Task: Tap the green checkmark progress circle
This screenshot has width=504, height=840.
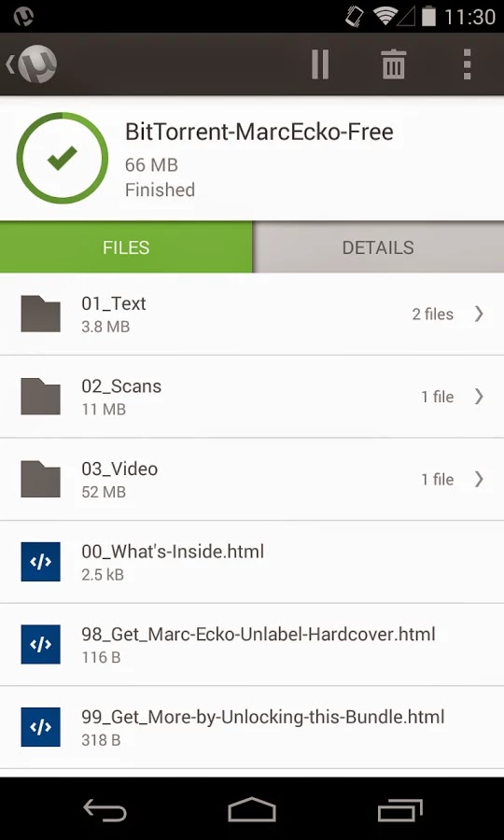Action: click(x=63, y=158)
